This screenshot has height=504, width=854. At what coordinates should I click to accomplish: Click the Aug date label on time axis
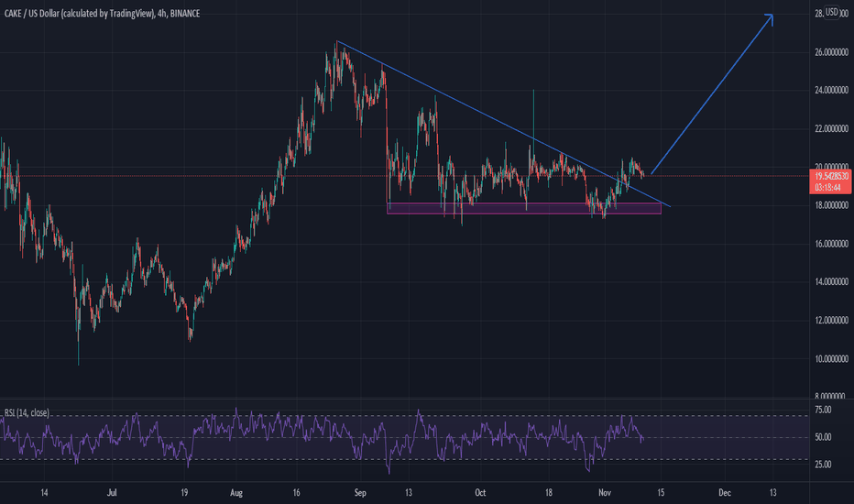tap(236, 493)
